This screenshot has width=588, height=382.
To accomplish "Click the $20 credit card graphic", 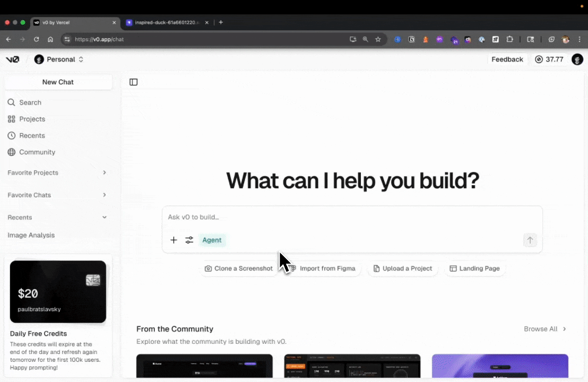I will coord(58,292).
